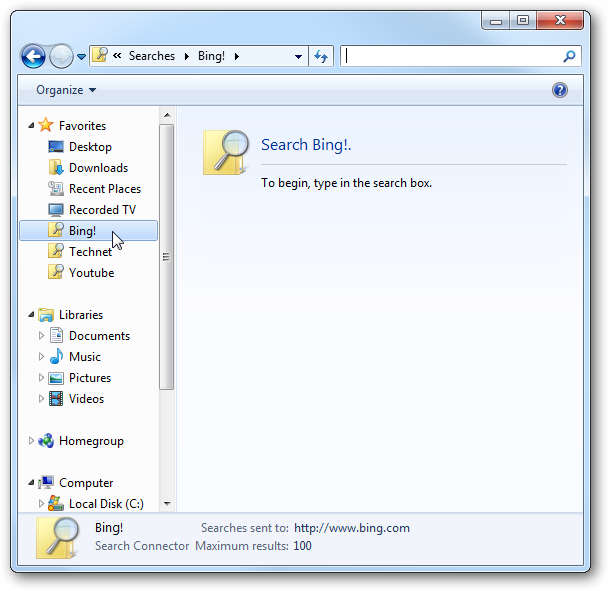Open the address bar history dropdown
This screenshot has height=591, width=609.
pos(298,57)
